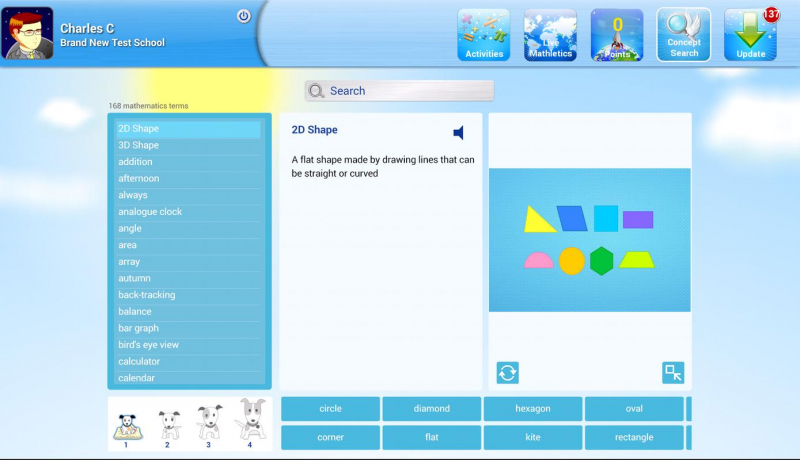Click the 'circle' related term button
Screen dimensions: 800x460
coord(330,409)
